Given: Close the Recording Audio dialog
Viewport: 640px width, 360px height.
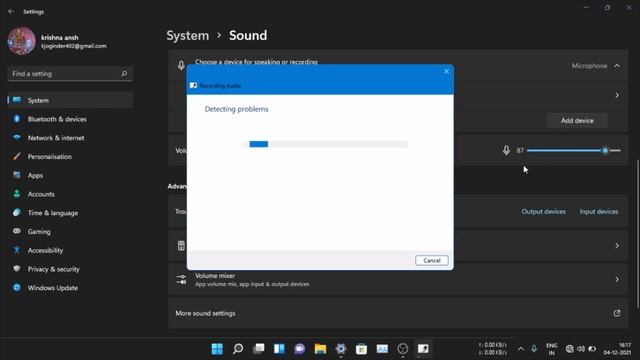Looking at the screenshot, I should 446,71.
